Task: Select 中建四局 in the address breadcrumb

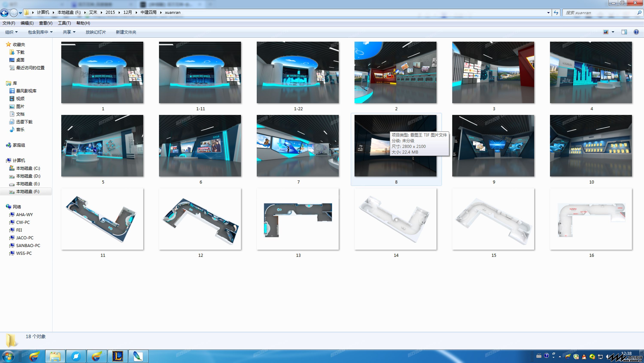Action: tap(149, 12)
